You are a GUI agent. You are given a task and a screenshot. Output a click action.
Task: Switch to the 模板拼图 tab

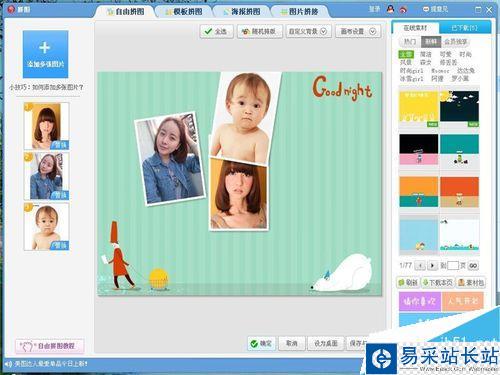pos(184,12)
